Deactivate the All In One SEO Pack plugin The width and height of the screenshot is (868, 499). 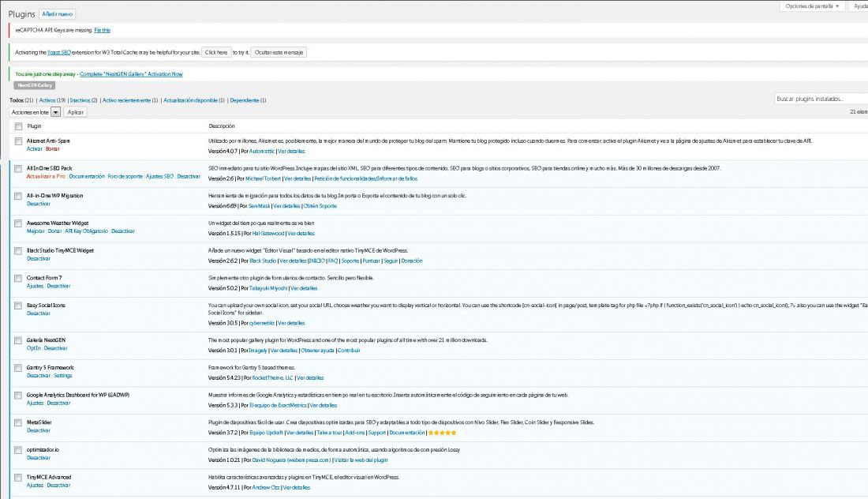189,177
